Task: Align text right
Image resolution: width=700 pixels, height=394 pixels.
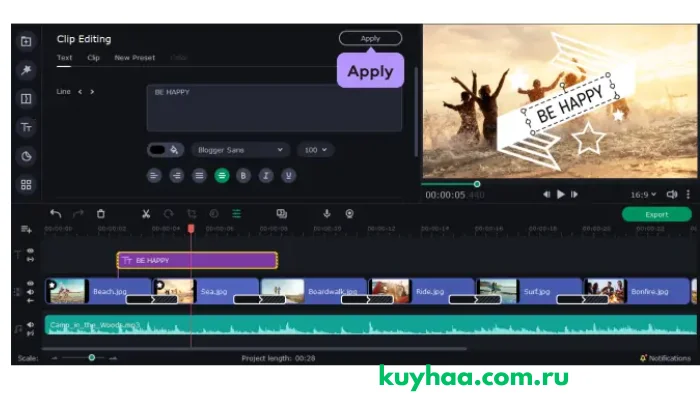Action: 177,176
